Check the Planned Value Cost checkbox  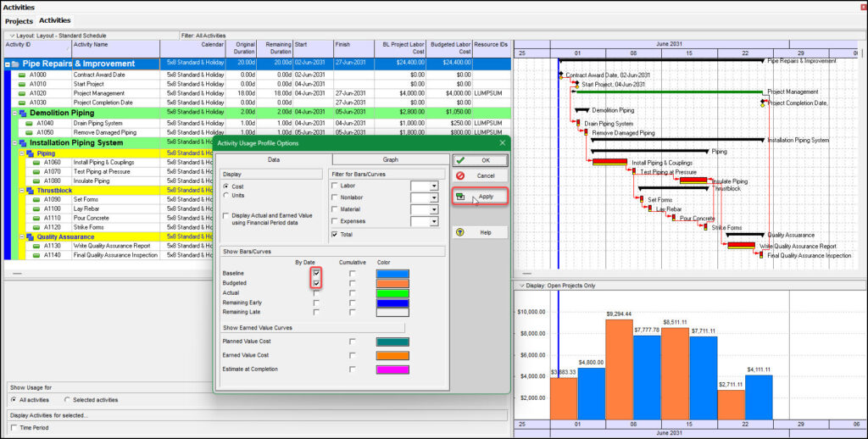pos(353,342)
